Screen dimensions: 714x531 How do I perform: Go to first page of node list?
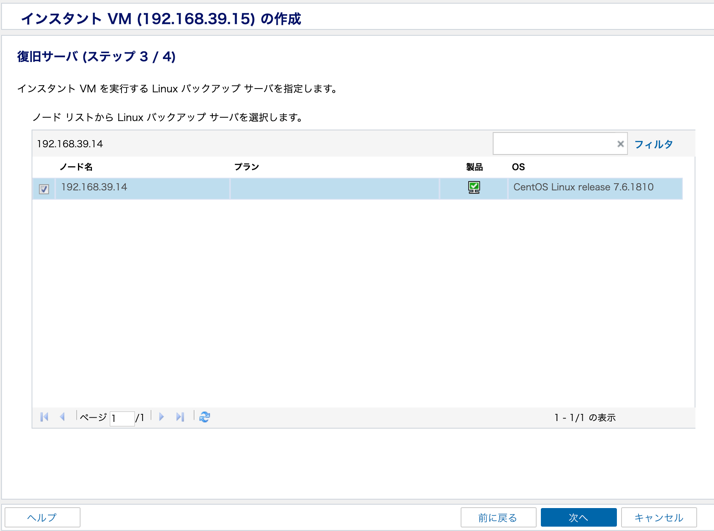tap(44, 417)
